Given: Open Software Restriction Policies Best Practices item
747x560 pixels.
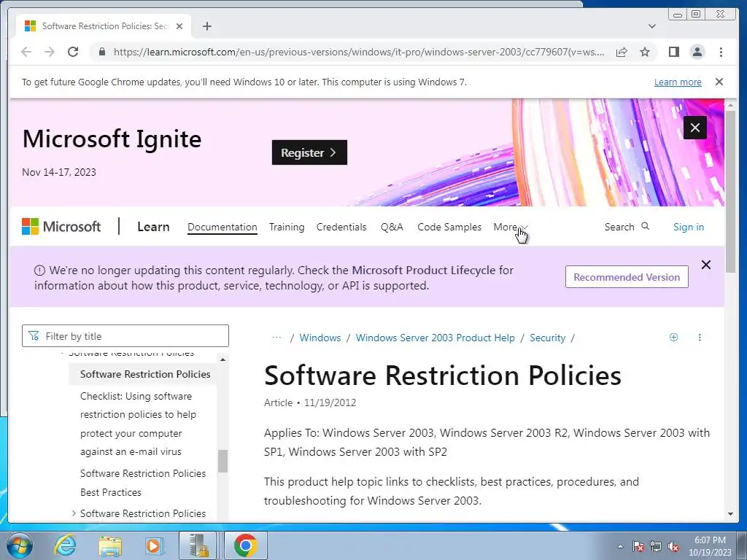Looking at the screenshot, I should tap(143, 483).
